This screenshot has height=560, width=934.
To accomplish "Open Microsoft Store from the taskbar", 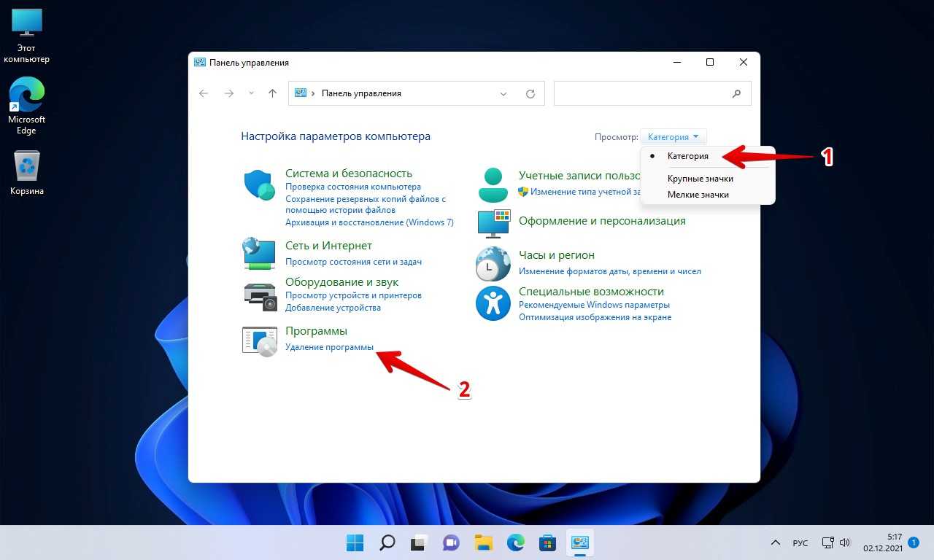I will [547, 542].
